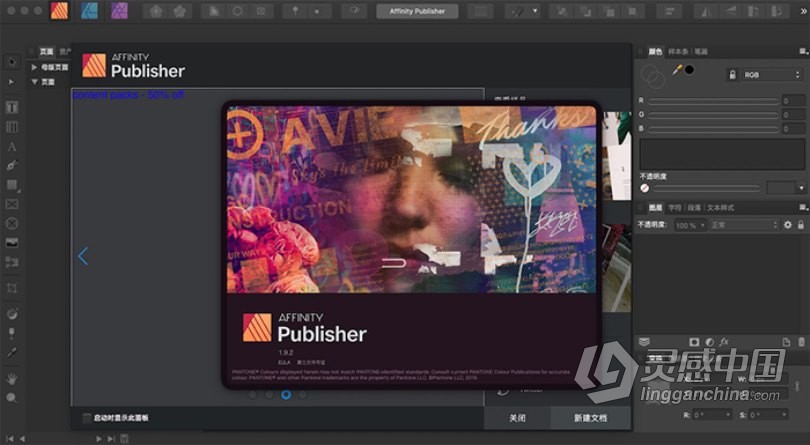Screen dimensions: 810x445
Task: Click the mask layer icon
Action: 694,342
